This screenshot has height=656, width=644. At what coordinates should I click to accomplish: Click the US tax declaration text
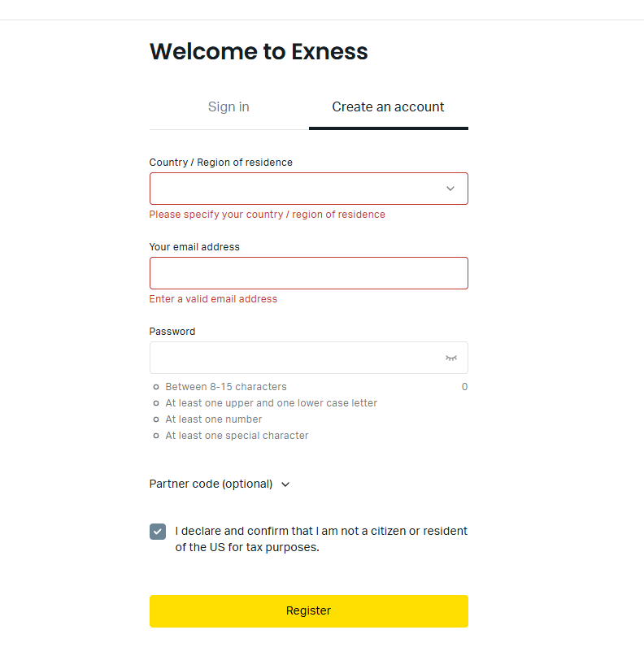pyautogui.click(x=321, y=539)
